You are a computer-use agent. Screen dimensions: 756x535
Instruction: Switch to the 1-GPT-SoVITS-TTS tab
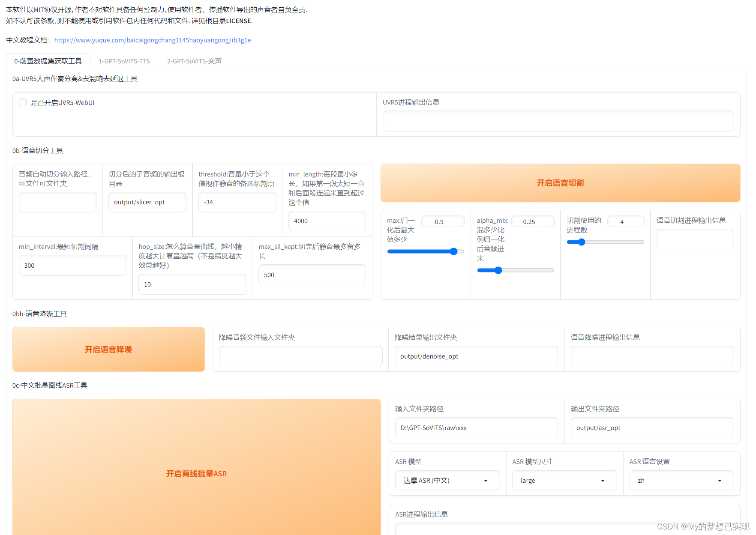click(x=124, y=61)
